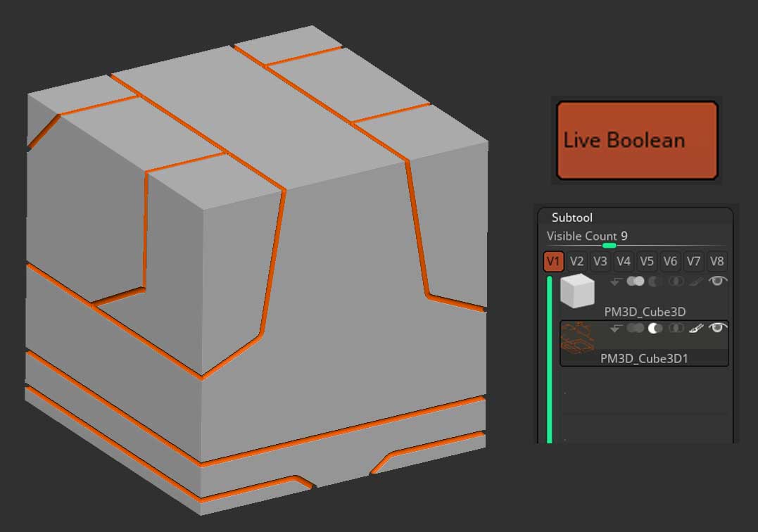Click the Start group arrow on PM3D_Cube3D1
This screenshot has width=758, height=532.
pos(615,329)
